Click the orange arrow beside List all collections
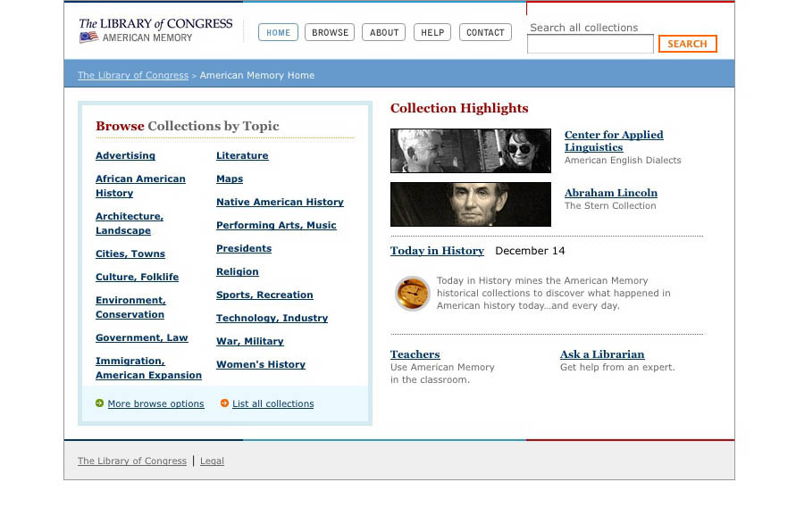This screenshot has height=532, width=796. [224, 403]
